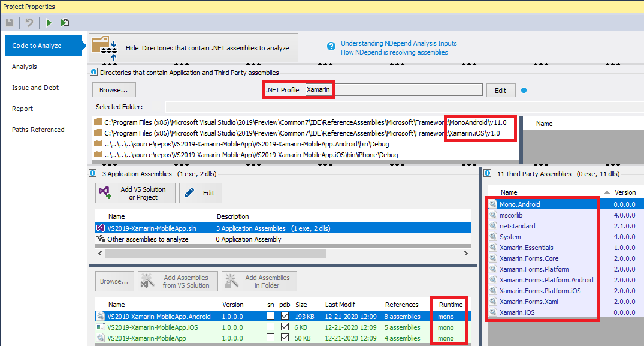Toggle pdb checkbox for MobileApp.iOS
The image size is (644, 346).
285,327
